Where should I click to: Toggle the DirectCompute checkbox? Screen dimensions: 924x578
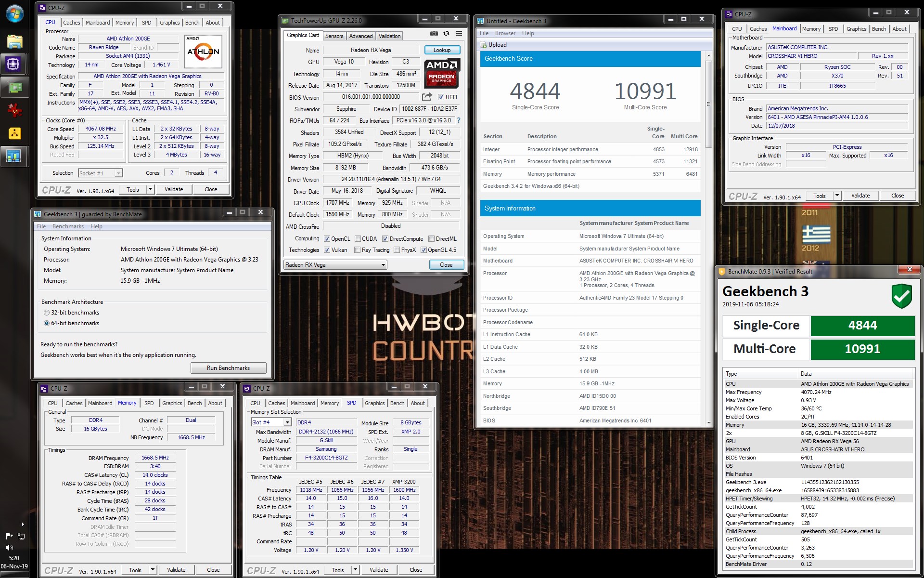(x=385, y=239)
